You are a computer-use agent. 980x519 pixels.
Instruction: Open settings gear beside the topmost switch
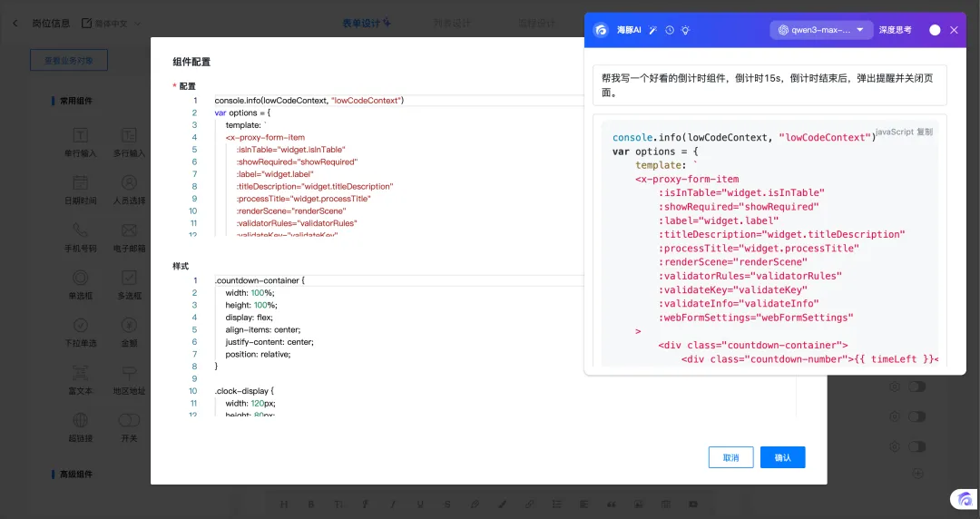point(895,387)
